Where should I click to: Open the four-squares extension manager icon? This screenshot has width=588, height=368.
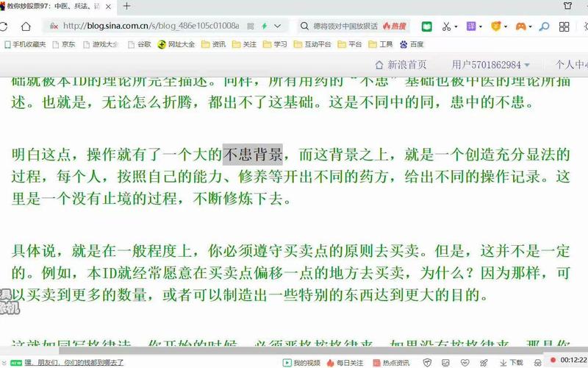click(x=564, y=26)
